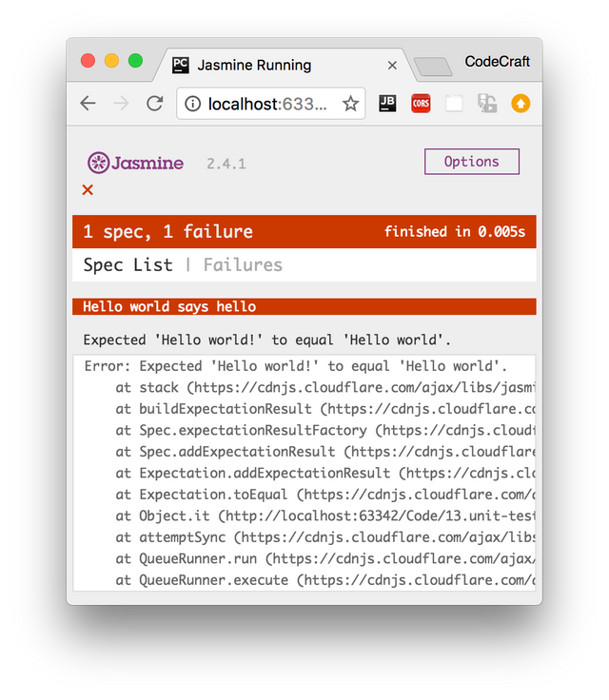Open a new browser tab
Image resolution: width=609 pixels, height=700 pixels.
coord(433,66)
